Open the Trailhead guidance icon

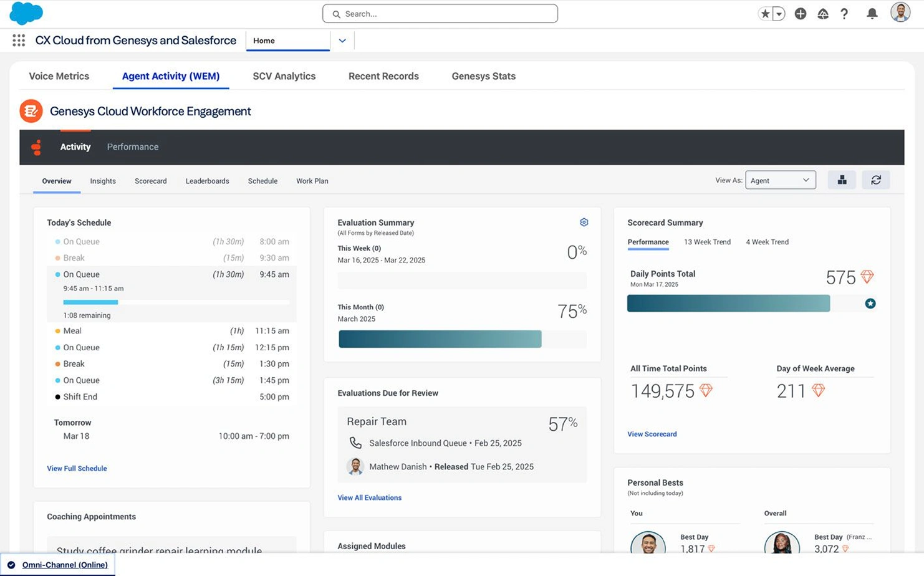(823, 14)
